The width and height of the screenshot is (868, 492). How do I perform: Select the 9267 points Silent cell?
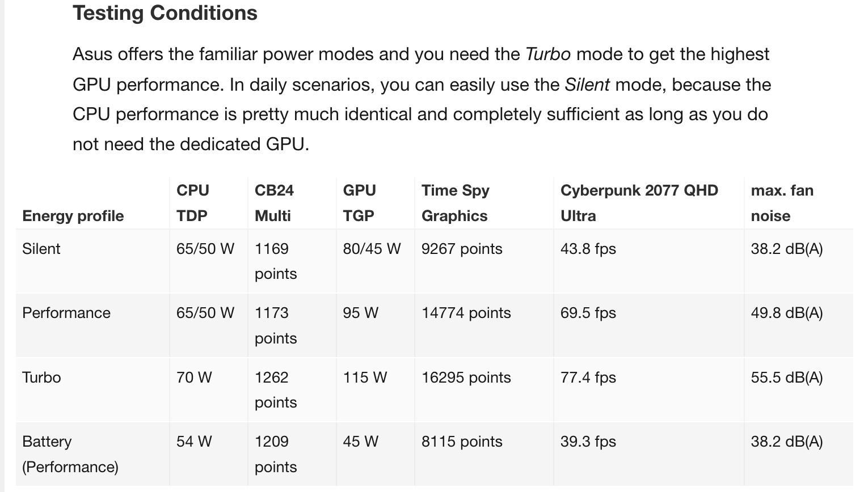pyautogui.click(x=462, y=249)
